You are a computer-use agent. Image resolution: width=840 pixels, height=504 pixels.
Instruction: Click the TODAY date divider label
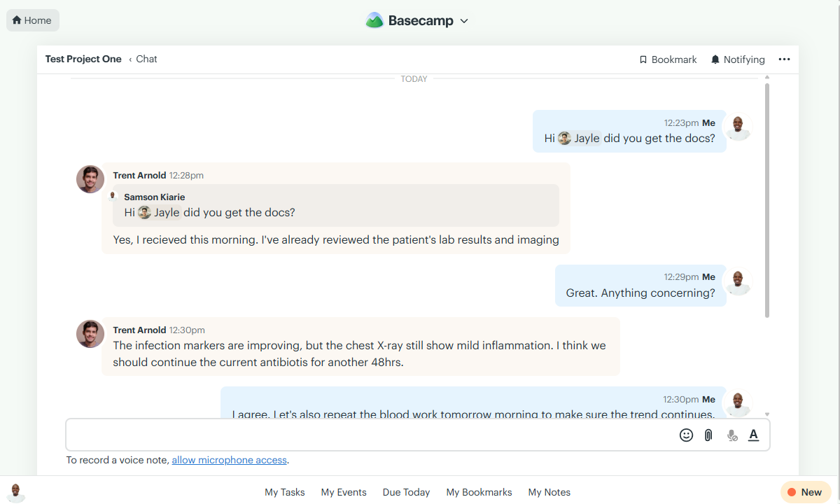click(414, 79)
